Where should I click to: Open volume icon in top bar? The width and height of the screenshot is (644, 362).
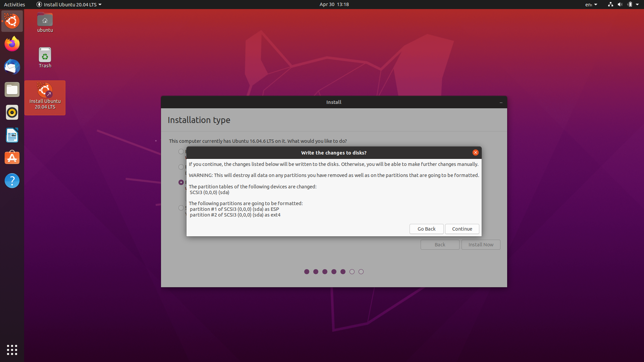click(x=620, y=4)
